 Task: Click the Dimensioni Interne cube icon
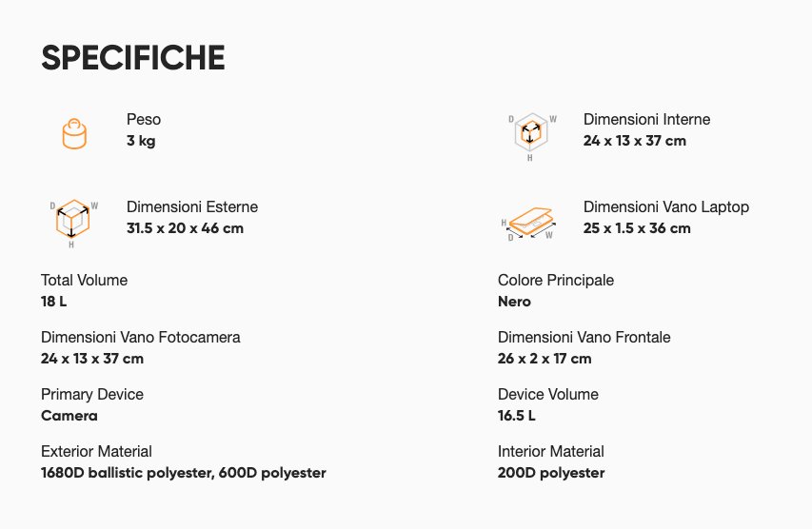click(x=530, y=134)
